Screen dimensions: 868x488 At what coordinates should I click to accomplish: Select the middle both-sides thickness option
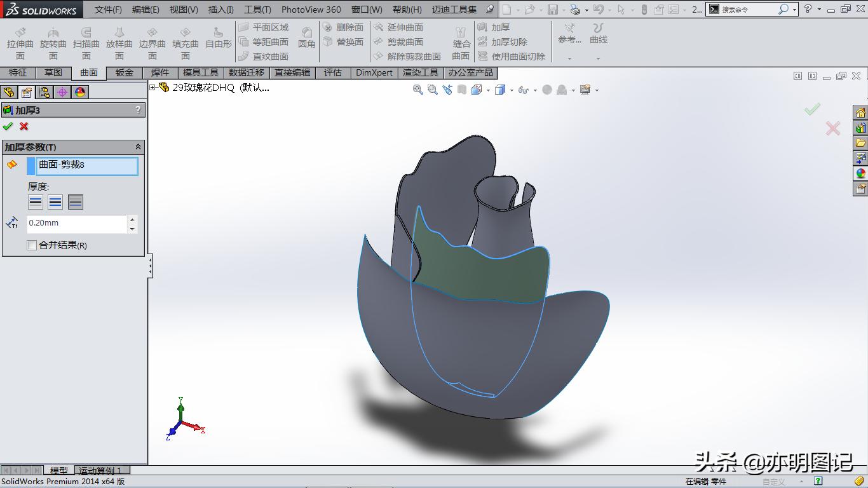(x=56, y=201)
